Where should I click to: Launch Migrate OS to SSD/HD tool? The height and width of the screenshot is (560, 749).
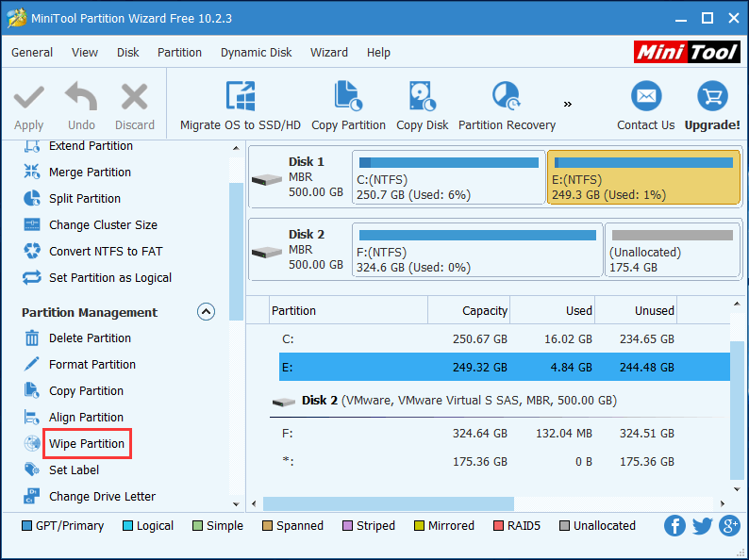click(241, 106)
